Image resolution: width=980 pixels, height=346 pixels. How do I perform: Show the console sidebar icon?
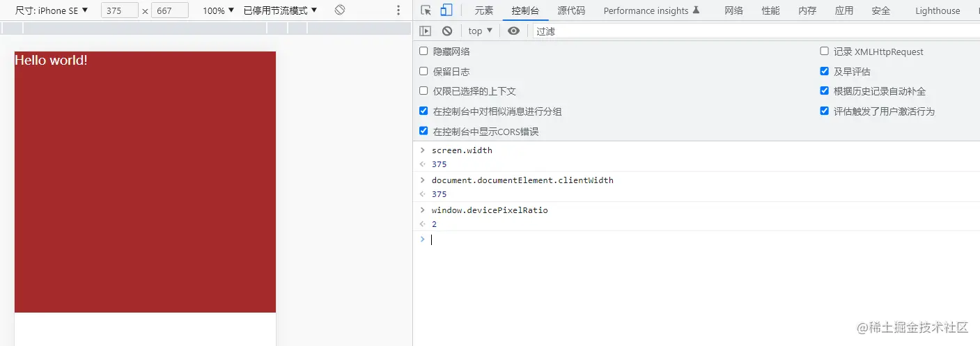(x=426, y=31)
